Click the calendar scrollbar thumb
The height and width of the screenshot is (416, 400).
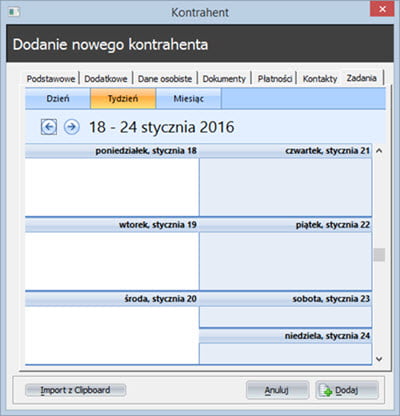pyautogui.click(x=379, y=255)
